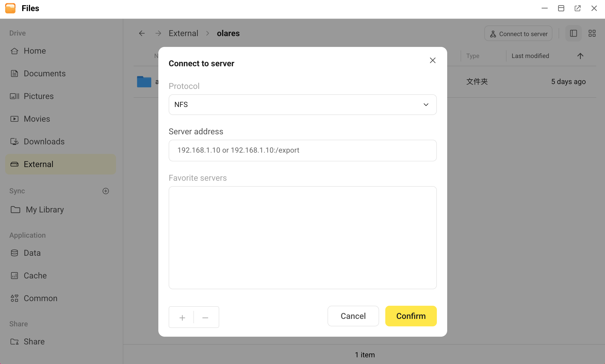Remove favorite server with minus button
605x364 pixels.
coord(205,318)
